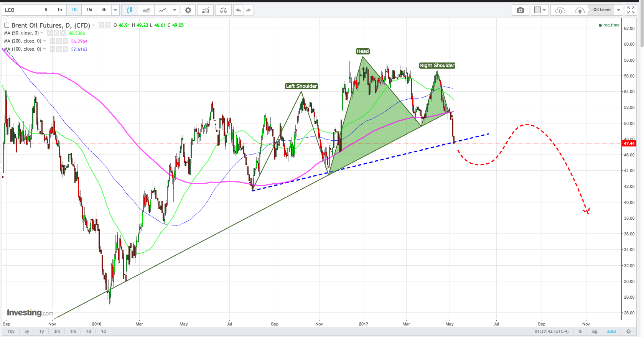Expand MA (100, close, 0) dropdown arrow
This screenshot has height=337, width=644.
[x=45, y=49]
